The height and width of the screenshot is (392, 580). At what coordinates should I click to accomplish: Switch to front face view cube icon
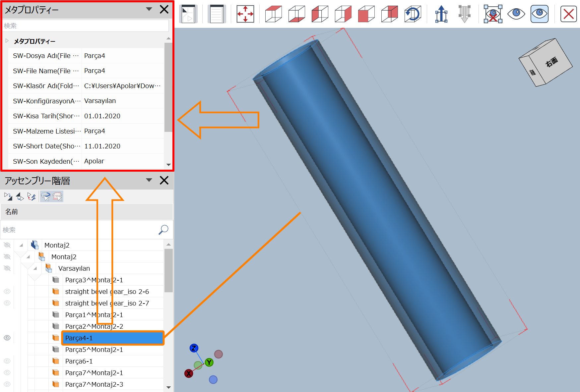(366, 14)
